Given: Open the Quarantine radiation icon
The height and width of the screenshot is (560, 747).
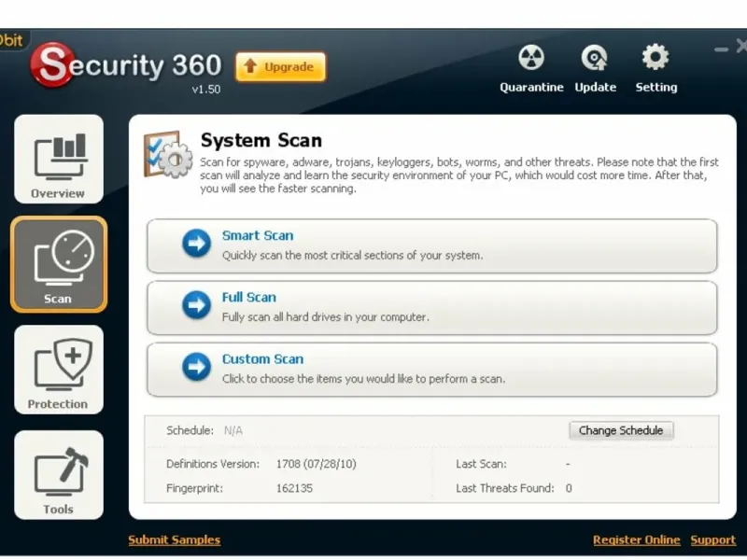Looking at the screenshot, I should point(531,58).
